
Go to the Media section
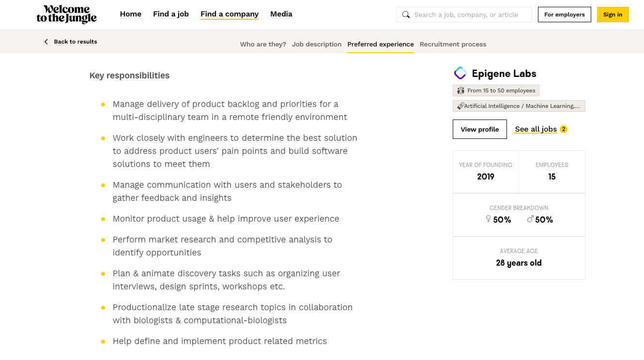[x=281, y=14]
